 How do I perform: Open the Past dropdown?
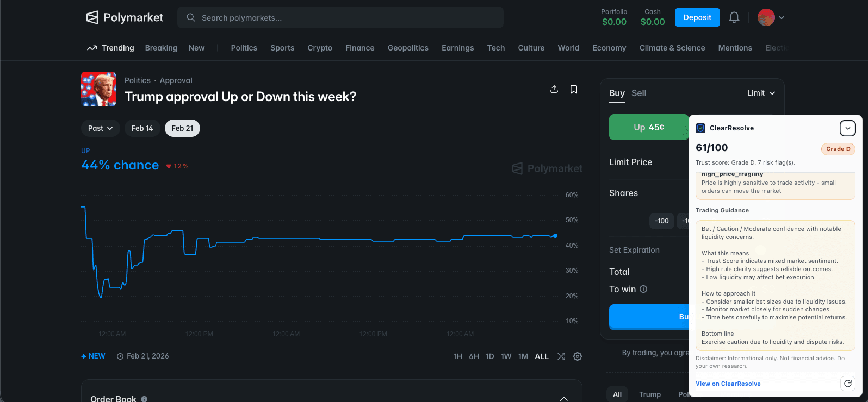point(100,128)
